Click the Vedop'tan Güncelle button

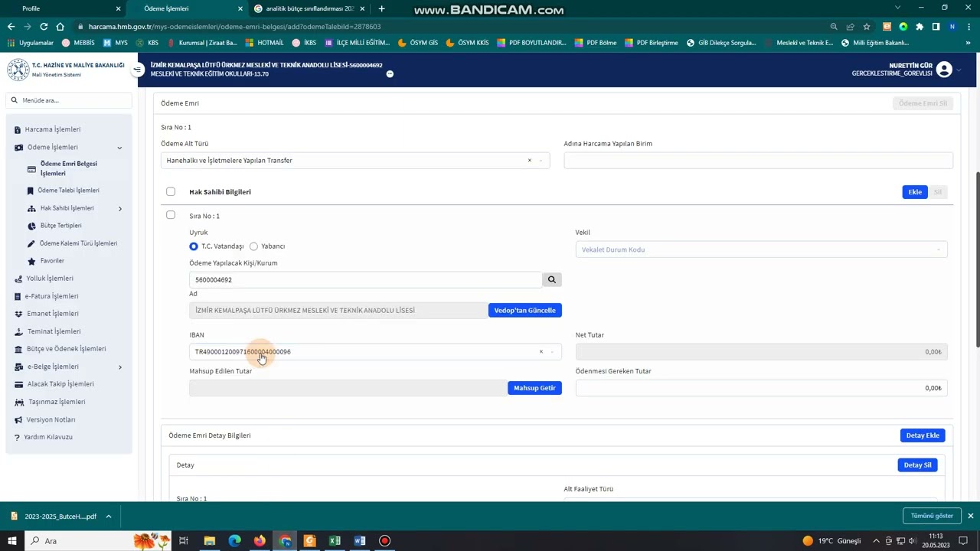[525, 311]
